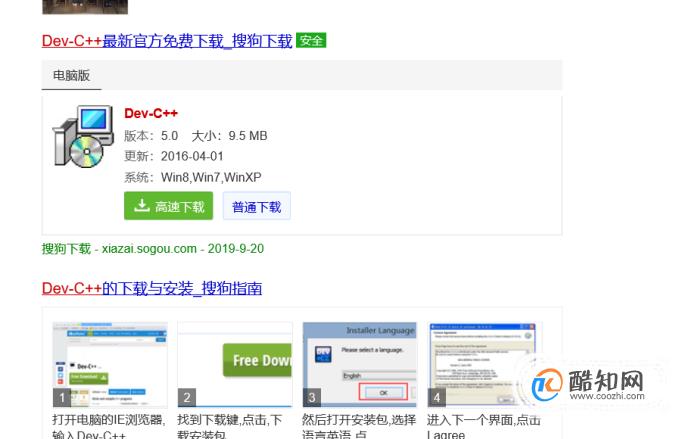Click the 大小: 9.5 MB text
Screen dimensions: 692x439
pyautogui.click(x=229, y=136)
